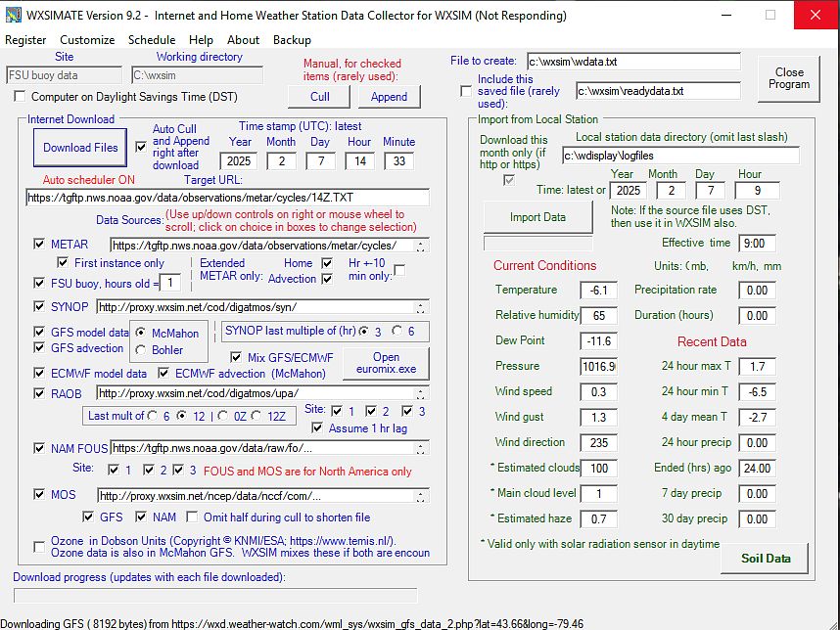The width and height of the screenshot is (840, 630).
Task: Toggle GFS advection checkbox
Action: [x=39, y=347]
